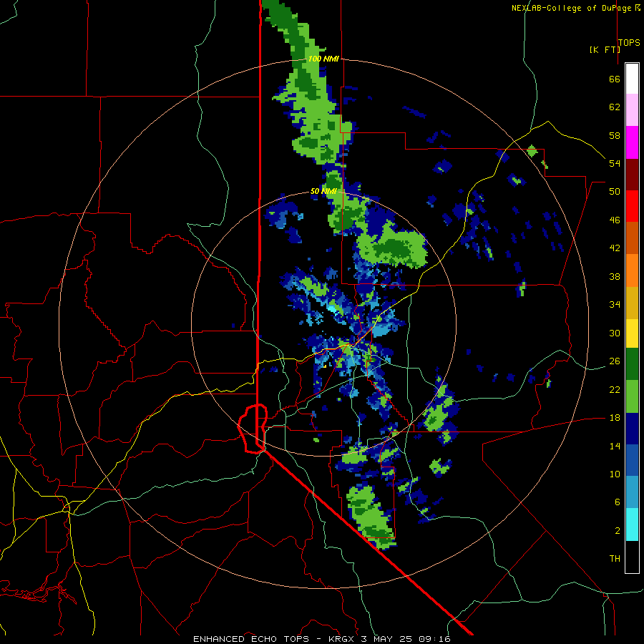This screenshot has height=644, width=644.
Task: Click the dark red 50 kft legend swatch
Action: (x=632, y=175)
